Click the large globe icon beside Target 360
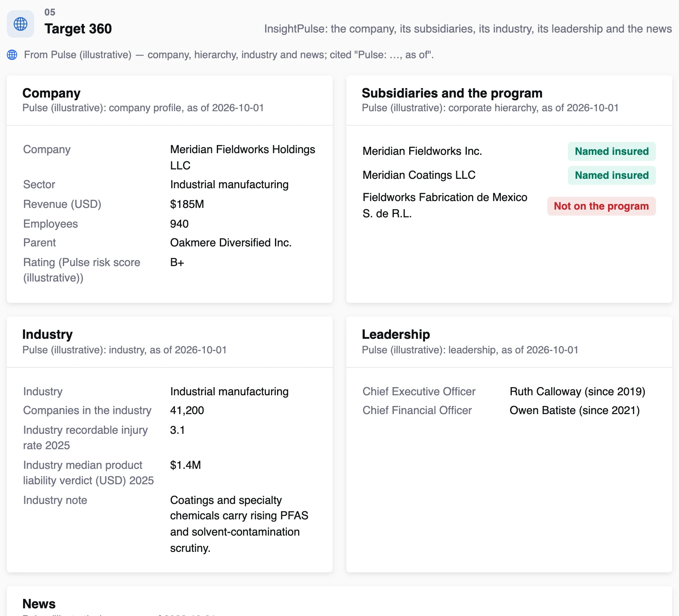This screenshot has height=616, width=679. [x=21, y=24]
